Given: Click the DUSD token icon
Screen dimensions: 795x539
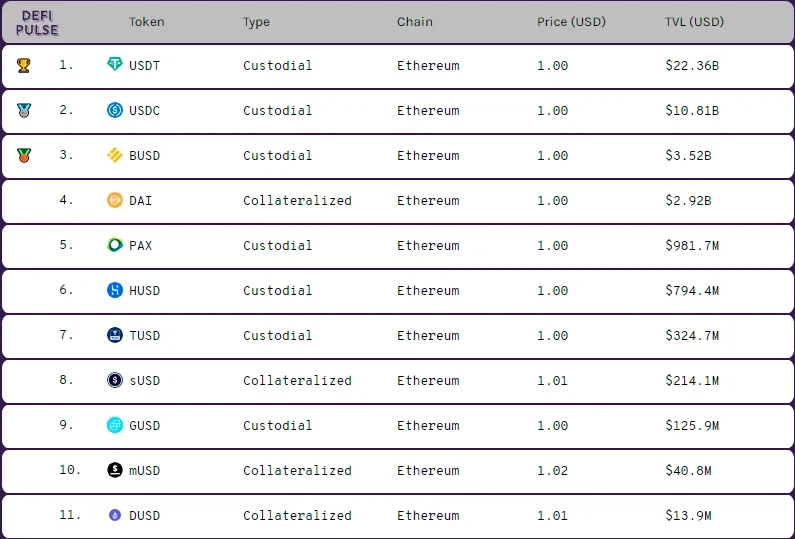Looking at the screenshot, I should click(115, 515).
